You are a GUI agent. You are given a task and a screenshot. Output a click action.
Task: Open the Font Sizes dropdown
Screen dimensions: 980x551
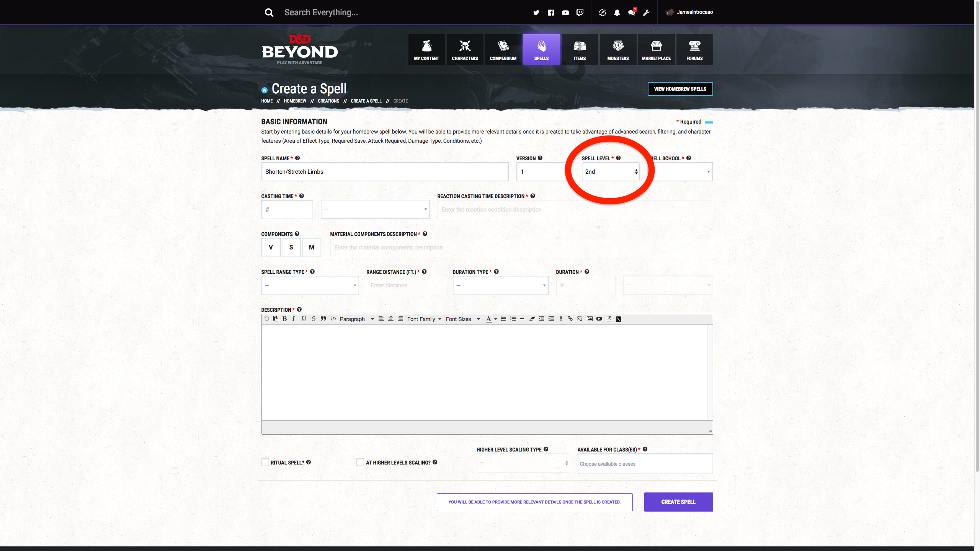pyautogui.click(x=462, y=319)
